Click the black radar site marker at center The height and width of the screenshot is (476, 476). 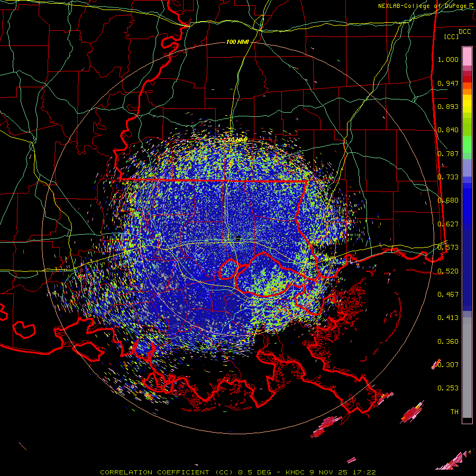(238, 239)
